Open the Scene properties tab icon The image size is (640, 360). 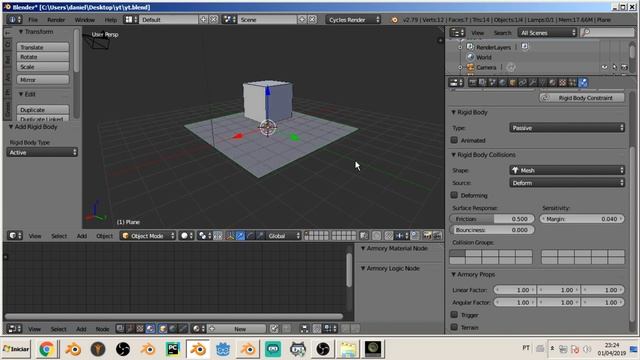pyautogui.click(x=493, y=82)
